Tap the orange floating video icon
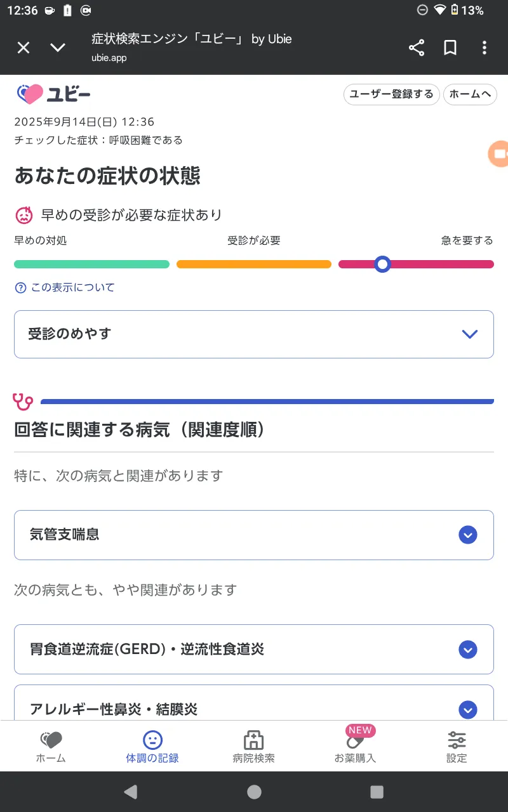 click(x=498, y=154)
